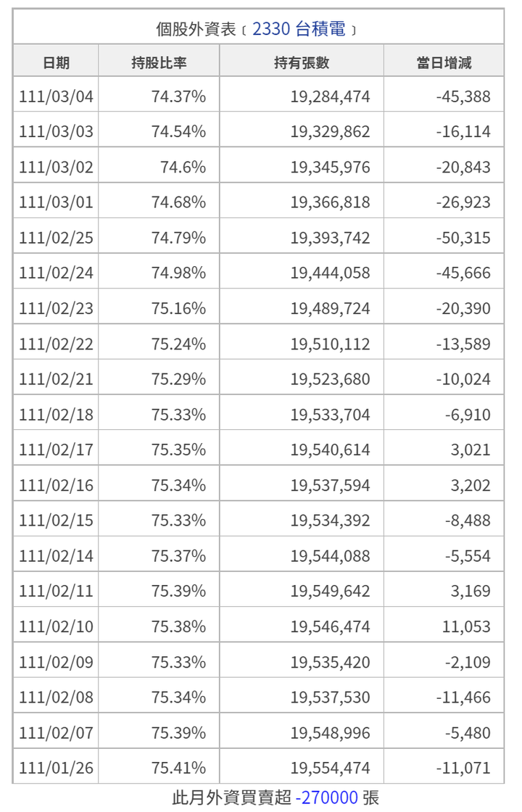The image size is (522, 812).
Task: Select the 111/02/08 date cell
Action: tap(56, 697)
